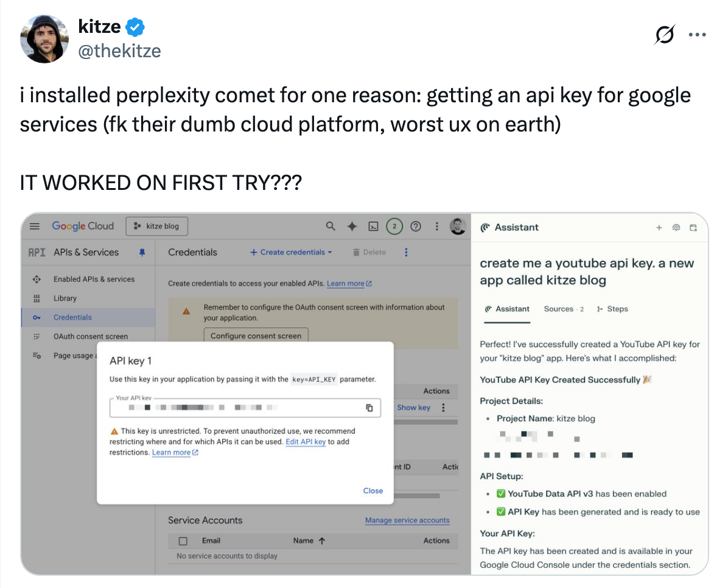Click the Edit API key link
Image resolution: width=728 pixels, height=588 pixels.
coord(305,442)
